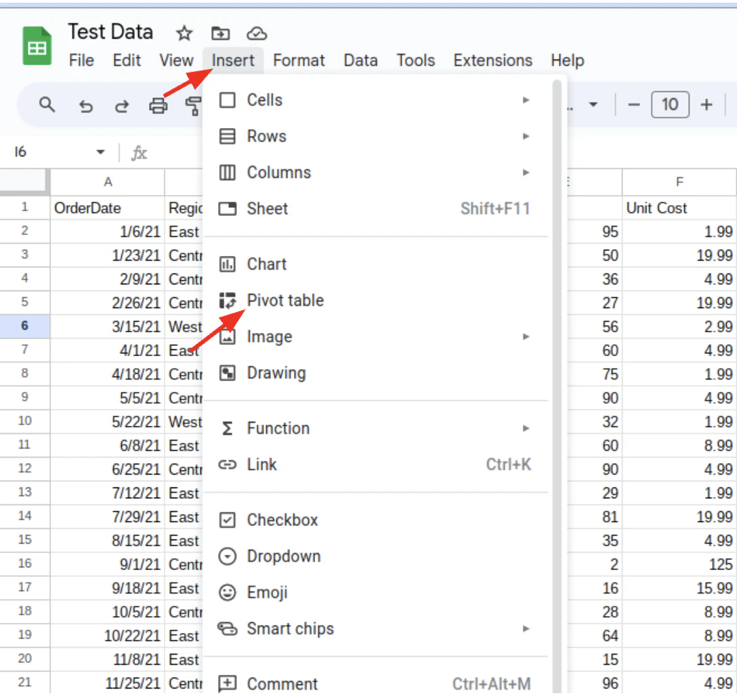Screen dimensions: 737x700
Task: Click the move to folder icon
Action: (220, 33)
